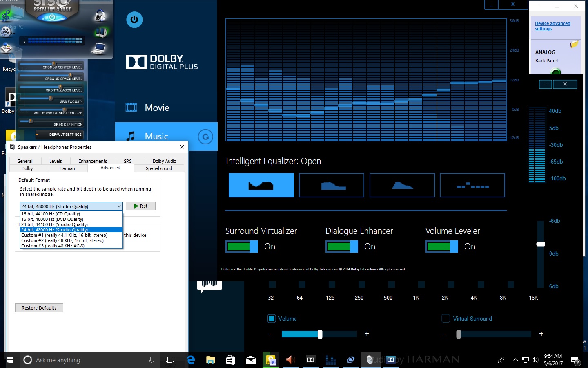Open Task View from the taskbar
Image resolution: width=588 pixels, height=368 pixels.
(170, 360)
